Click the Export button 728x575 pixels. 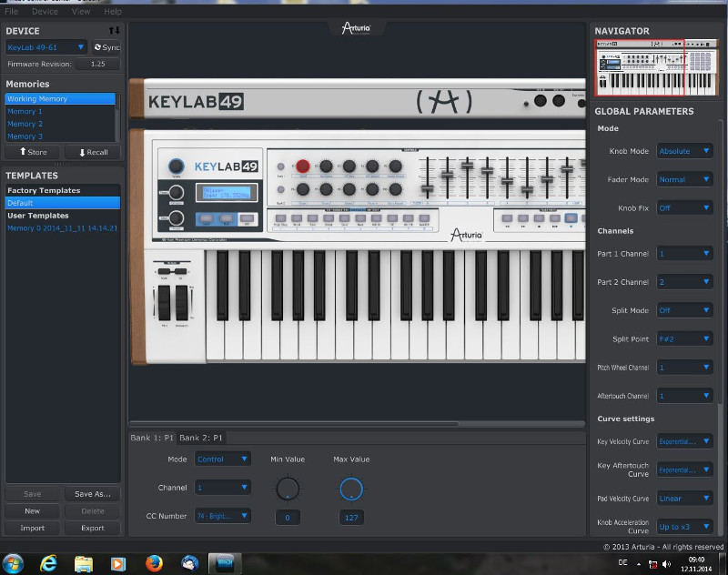pyautogui.click(x=93, y=528)
